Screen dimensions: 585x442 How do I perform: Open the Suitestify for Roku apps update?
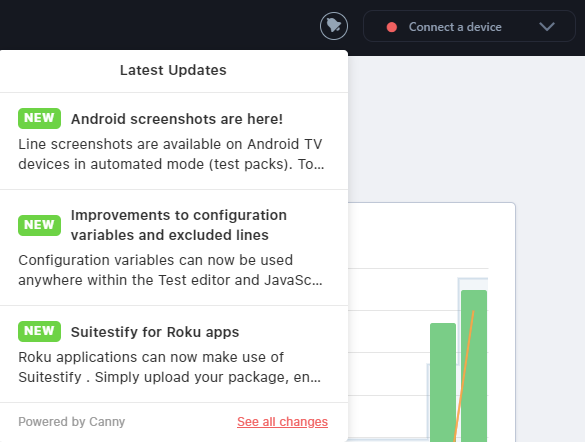click(155, 332)
